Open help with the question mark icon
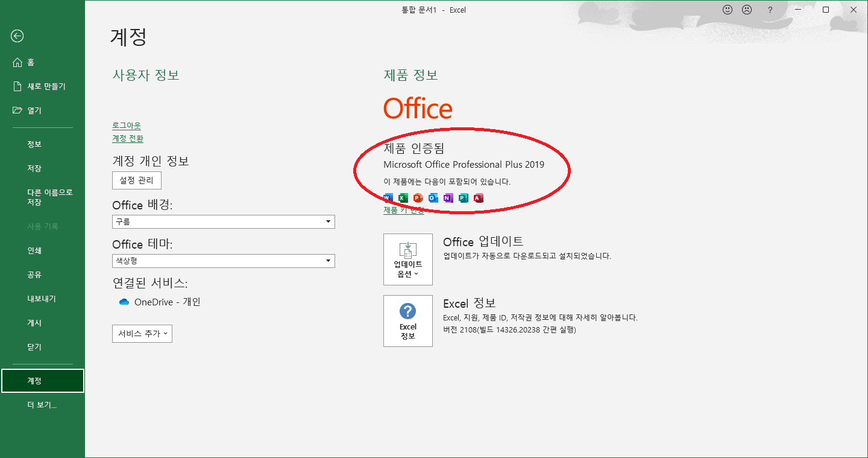The image size is (868, 458). 770,10
